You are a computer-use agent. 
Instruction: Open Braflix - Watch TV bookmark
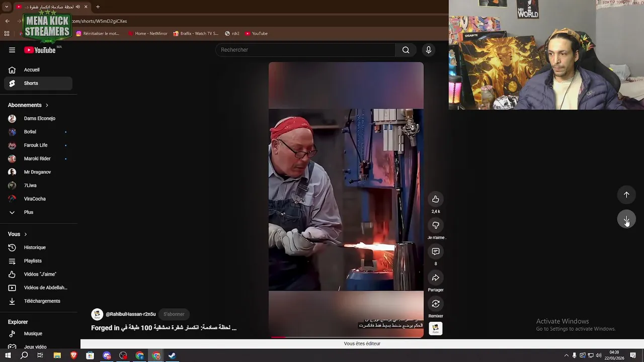(196, 34)
